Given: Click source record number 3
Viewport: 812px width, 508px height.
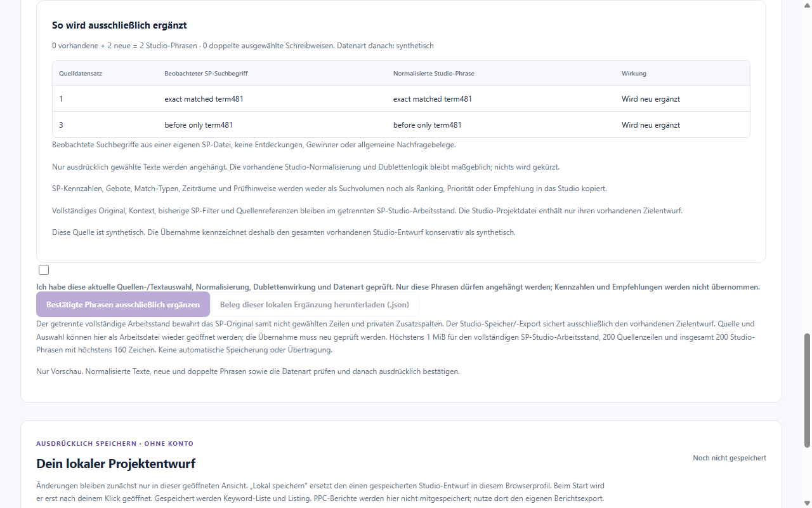Looking at the screenshot, I should (61, 125).
